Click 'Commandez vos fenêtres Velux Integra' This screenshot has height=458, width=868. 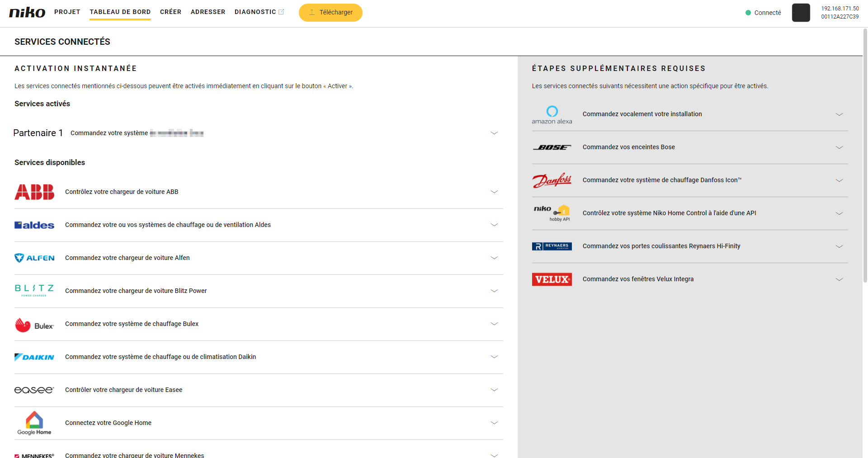[638, 279]
